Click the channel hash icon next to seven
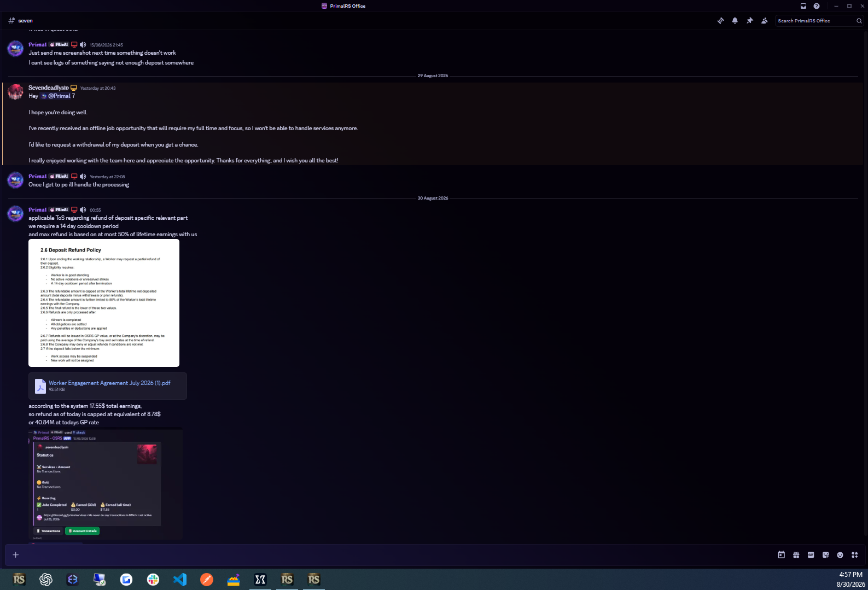Image resolution: width=868 pixels, height=590 pixels. pos(11,21)
